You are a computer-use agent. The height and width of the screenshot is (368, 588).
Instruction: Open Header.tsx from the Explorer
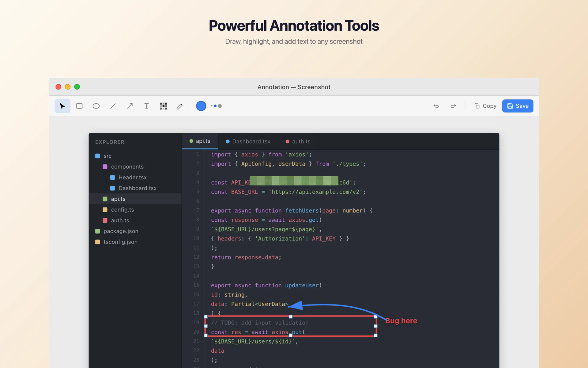coord(135,177)
